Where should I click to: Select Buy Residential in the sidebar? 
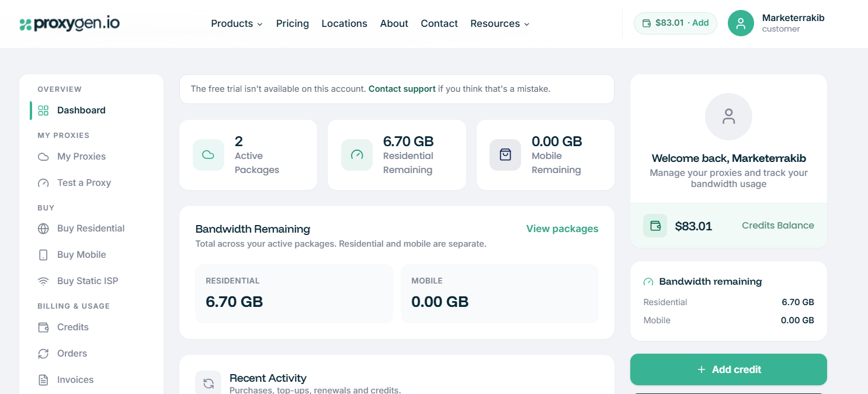click(91, 229)
